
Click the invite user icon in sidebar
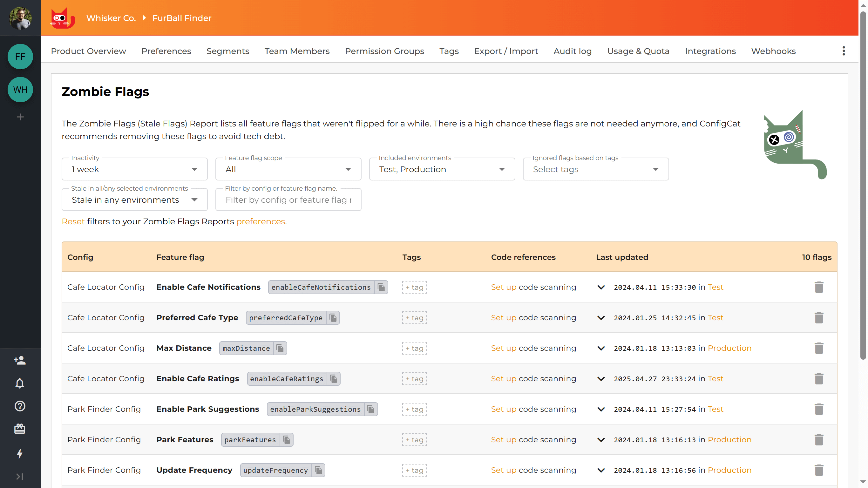pos(20,360)
